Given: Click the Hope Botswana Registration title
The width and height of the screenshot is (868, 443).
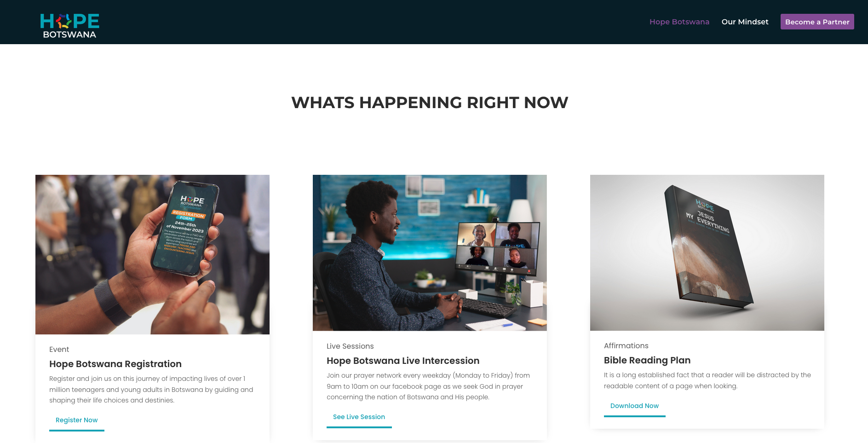Looking at the screenshot, I should [x=115, y=364].
